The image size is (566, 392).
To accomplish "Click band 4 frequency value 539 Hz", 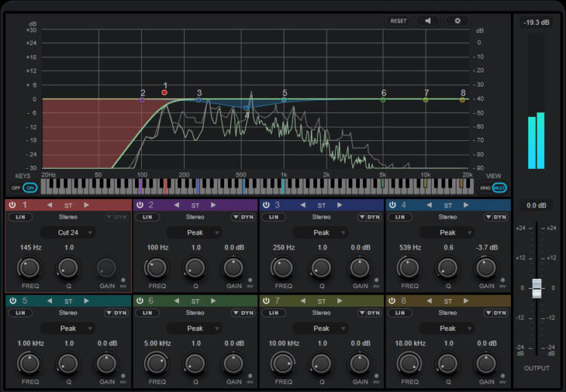I will point(410,247).
